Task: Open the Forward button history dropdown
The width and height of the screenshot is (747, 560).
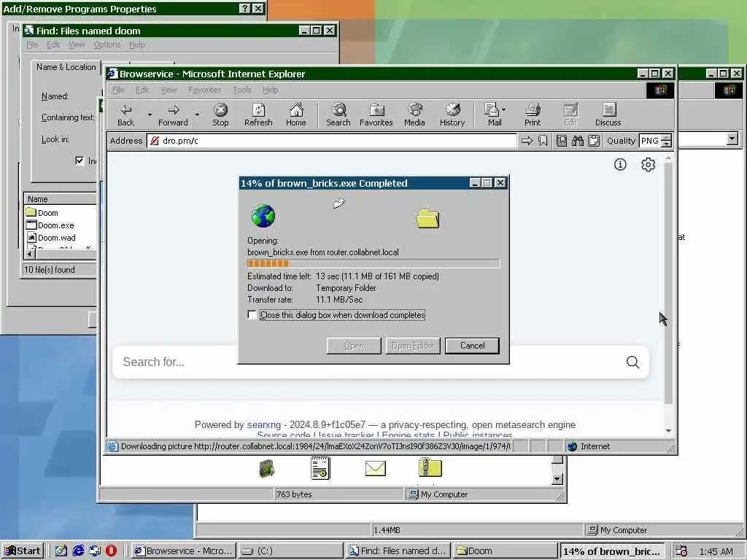Action: [x=197, y=114]
